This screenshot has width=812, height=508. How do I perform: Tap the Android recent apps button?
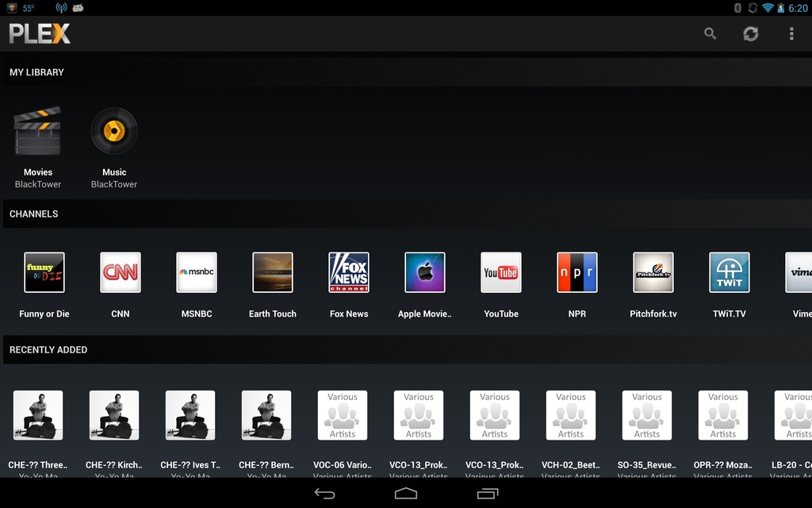(488, 494)
